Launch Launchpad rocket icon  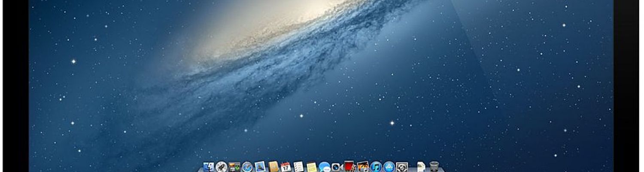[222, 167]
